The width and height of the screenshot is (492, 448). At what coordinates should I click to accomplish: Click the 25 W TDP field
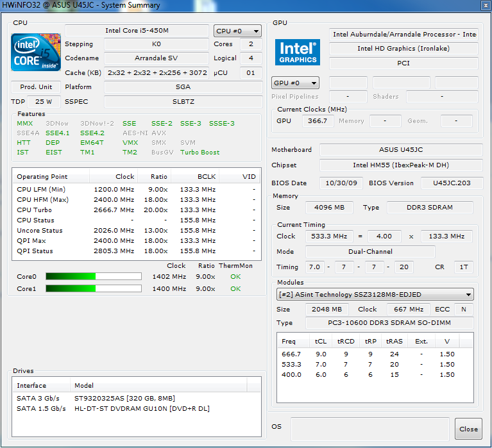44,101
